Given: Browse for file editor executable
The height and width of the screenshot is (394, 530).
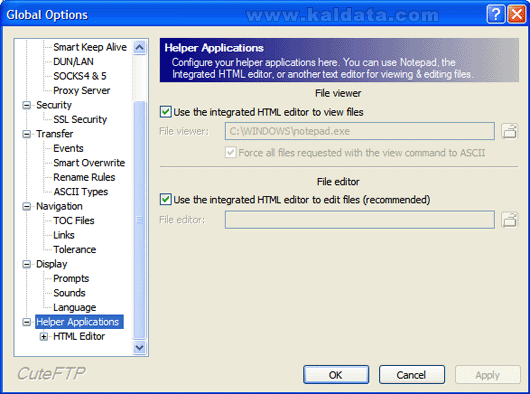Looking at the screenshot, I should click(x=509, y=220).
